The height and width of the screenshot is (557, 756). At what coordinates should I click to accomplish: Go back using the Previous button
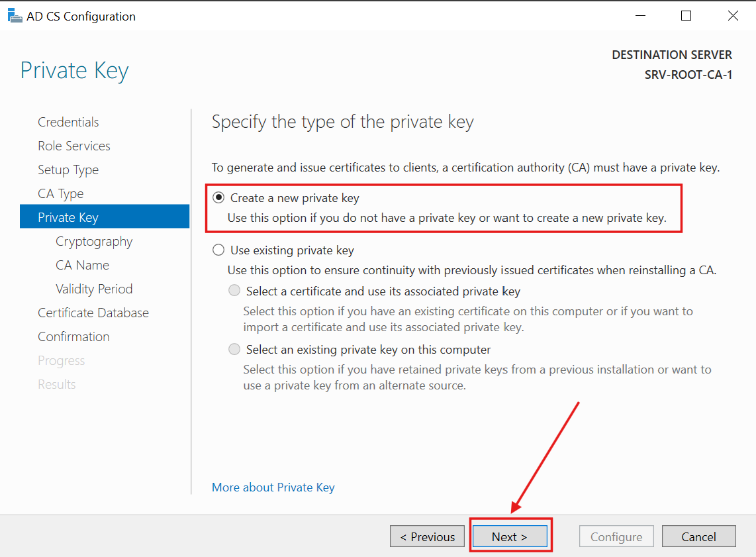point(427,536)
